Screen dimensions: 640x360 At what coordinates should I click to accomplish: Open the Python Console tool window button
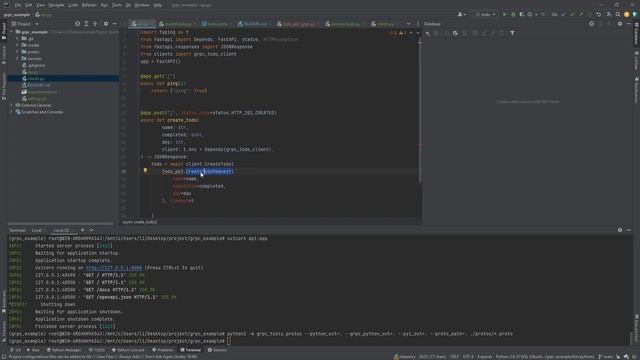point(128,350)
